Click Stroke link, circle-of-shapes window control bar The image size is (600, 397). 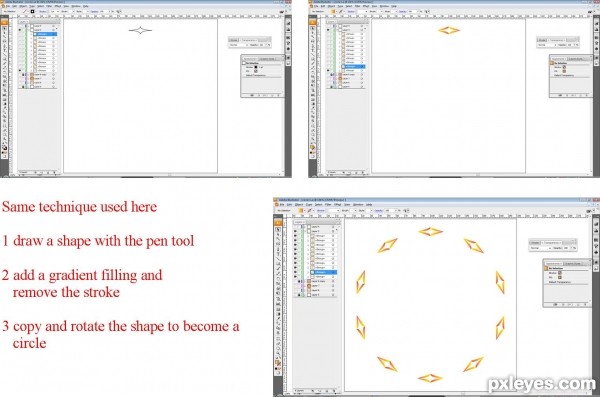pyautogui.click(x=321, y=211)
